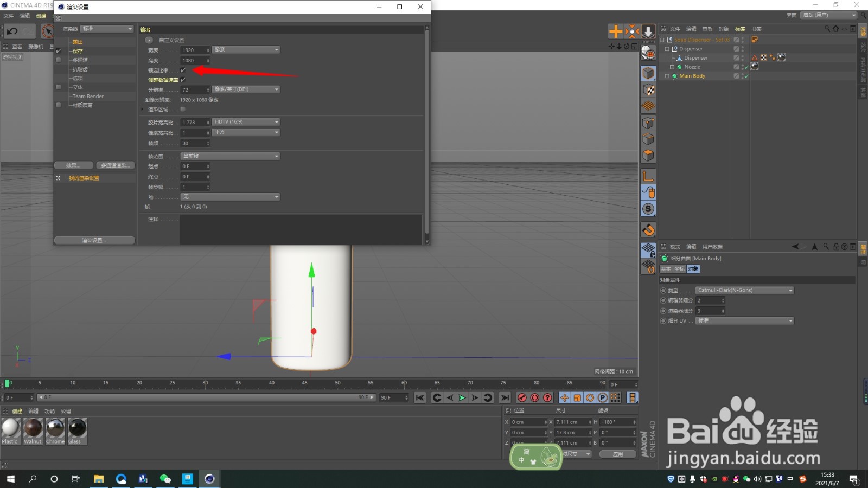Toggle the Viewport Solo S icon
The height and width of the screenshot is (488, 868).
[648, 209]
